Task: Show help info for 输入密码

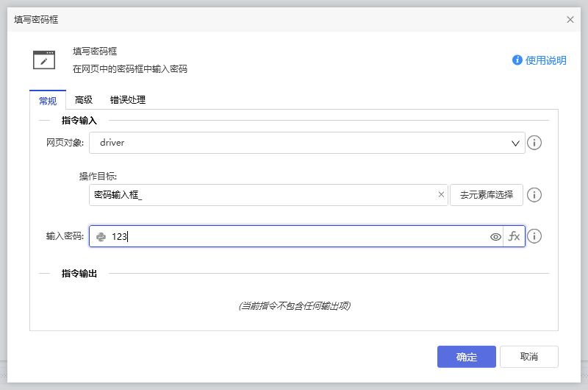Action: click(x=535, y=236)
